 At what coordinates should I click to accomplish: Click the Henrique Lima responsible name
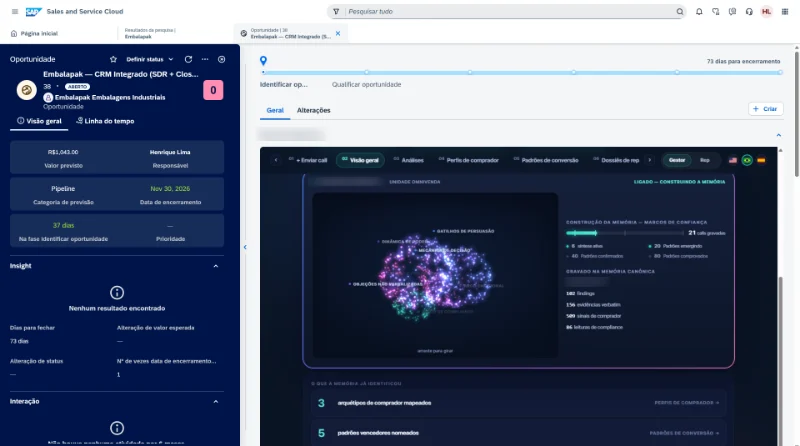click(x=170, y=152)
